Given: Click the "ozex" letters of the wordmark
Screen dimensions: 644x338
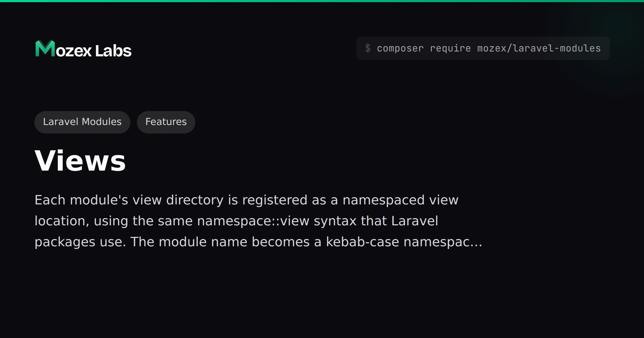Looking at the screenshot, I should click(x=74, y=51).
